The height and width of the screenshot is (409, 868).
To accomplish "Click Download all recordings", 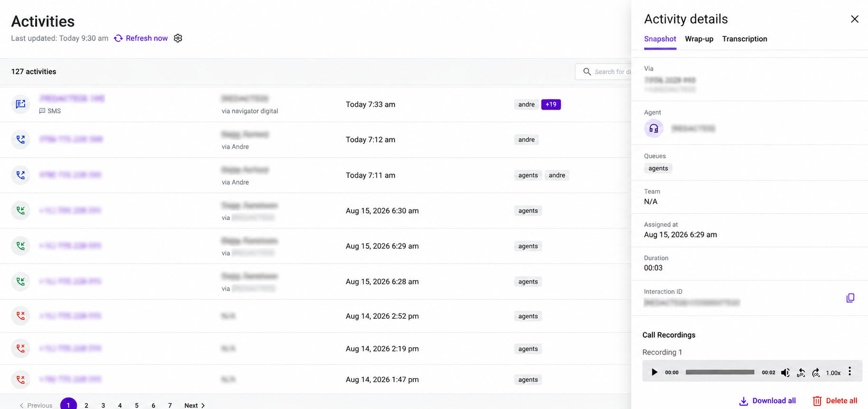I will tap(767, 401).
